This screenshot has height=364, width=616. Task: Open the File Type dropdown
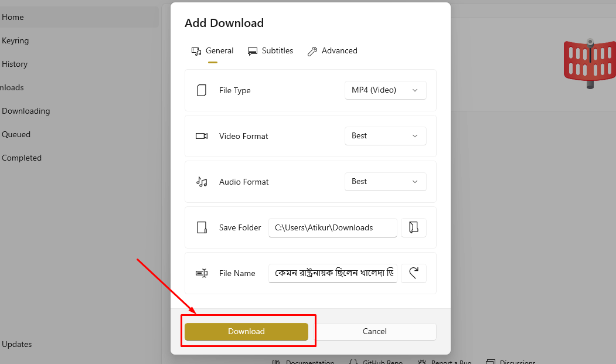tap(385, 90)
